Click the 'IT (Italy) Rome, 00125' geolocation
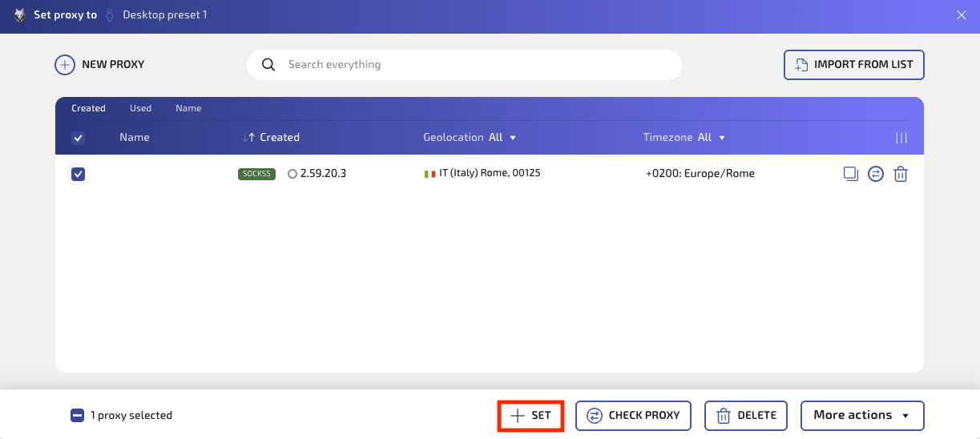 click(490, 173)
